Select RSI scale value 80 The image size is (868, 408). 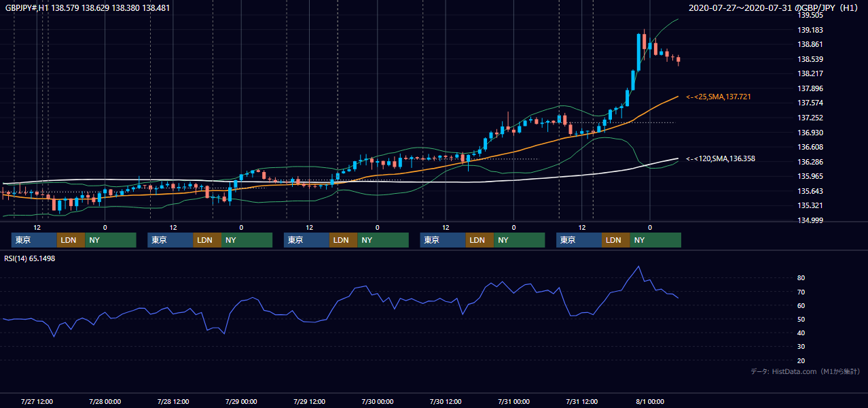pos(801,278)
